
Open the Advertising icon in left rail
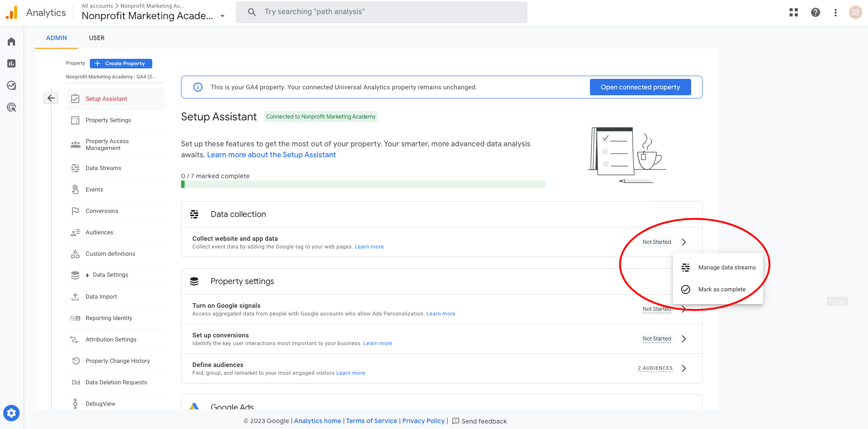tap(11, 108)
